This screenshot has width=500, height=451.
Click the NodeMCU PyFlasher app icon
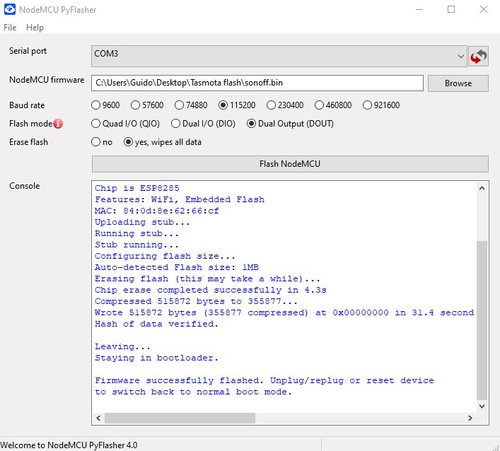click(9, 9)
